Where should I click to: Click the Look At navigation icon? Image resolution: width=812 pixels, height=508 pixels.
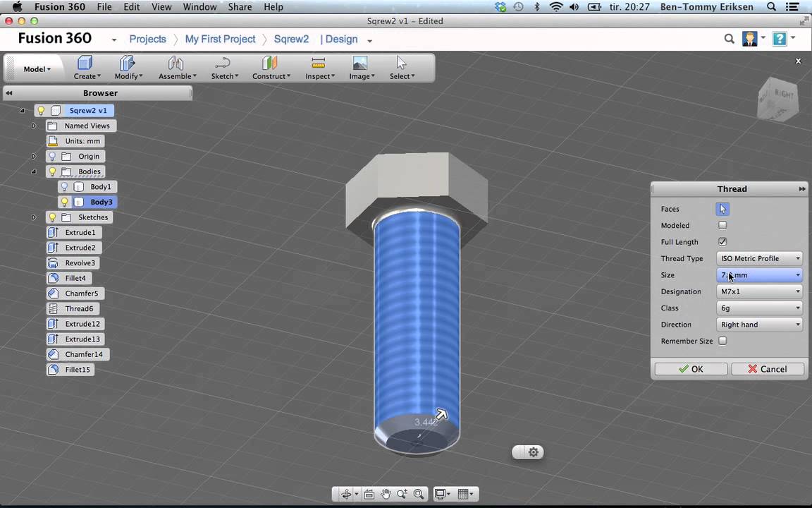369,494
